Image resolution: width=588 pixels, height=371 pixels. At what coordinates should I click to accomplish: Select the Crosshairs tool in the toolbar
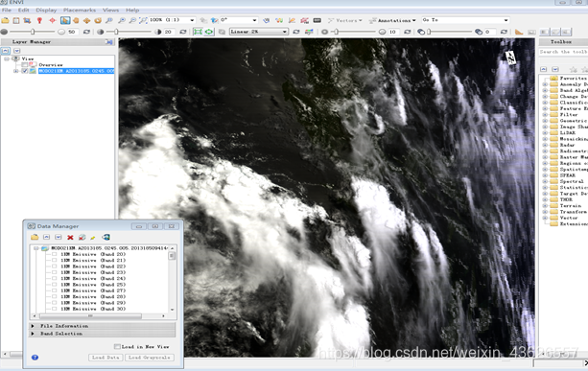pos(53,20)
